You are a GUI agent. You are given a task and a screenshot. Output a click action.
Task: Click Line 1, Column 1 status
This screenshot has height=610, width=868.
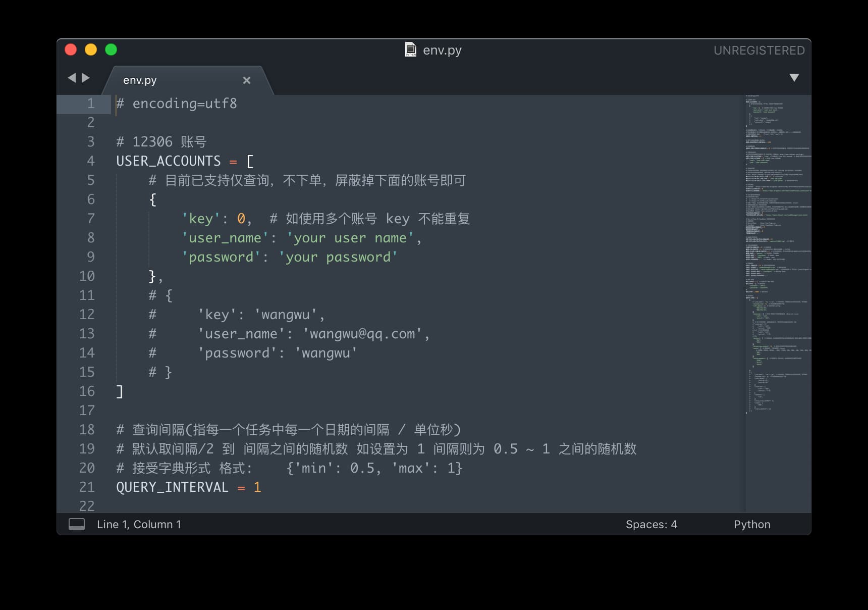pos(139,524)
